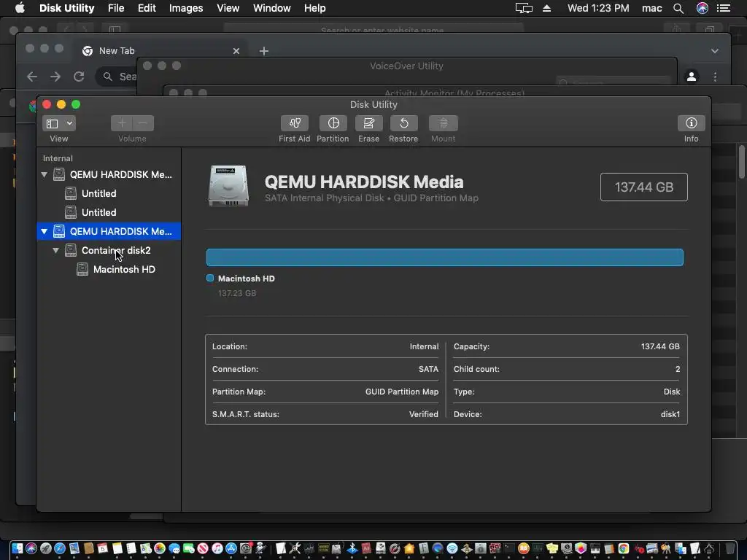Open the Help menu
This screenshot has width=747, height=560.
click(315, 8)
